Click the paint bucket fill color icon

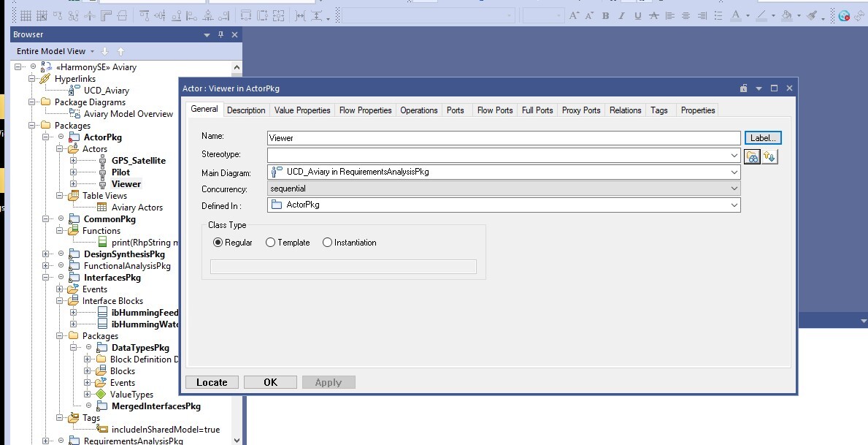pyautogui.click(x=786, y=15)
